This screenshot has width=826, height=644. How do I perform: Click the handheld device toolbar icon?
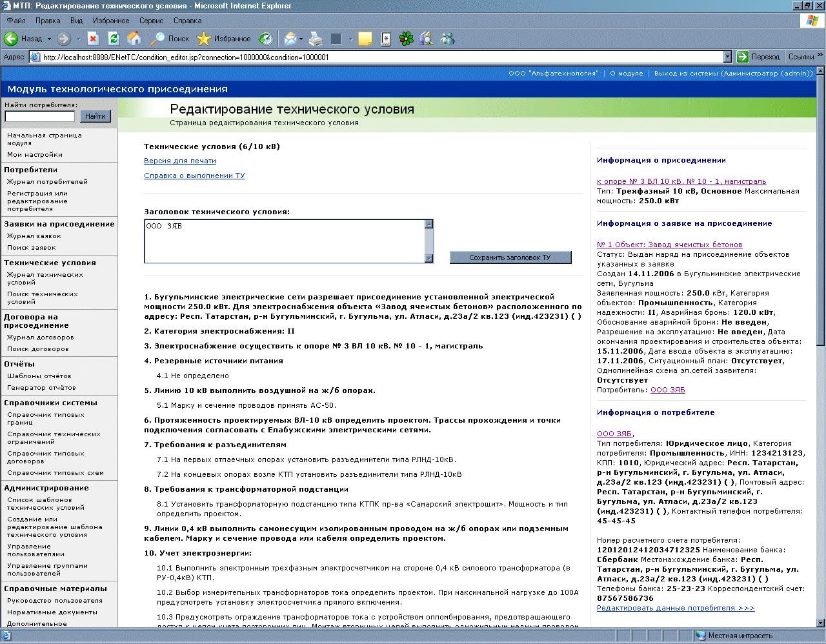click(386, 39)
